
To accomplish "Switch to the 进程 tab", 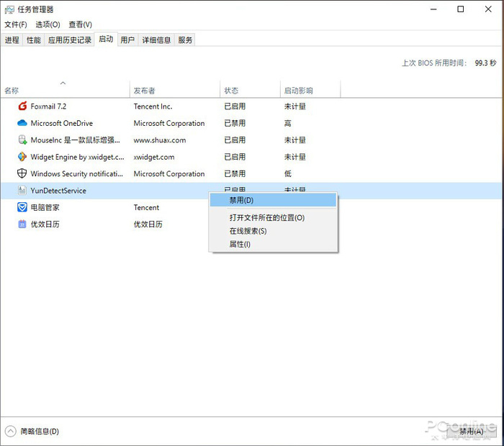I will [x=12, y=40].
